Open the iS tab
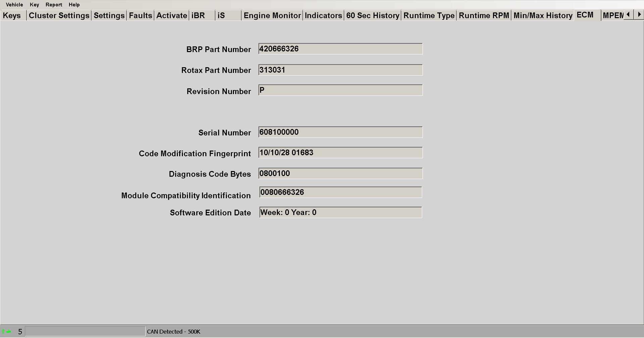 pos(228,15)
